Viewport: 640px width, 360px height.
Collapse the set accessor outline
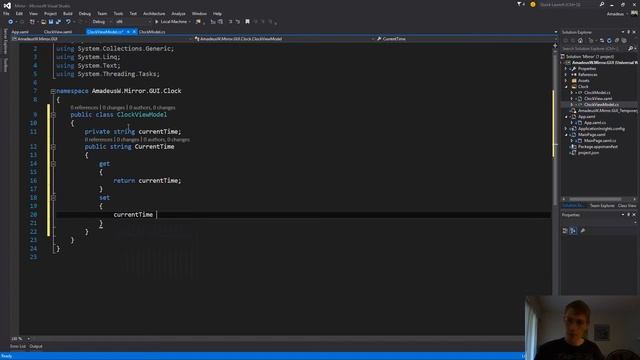coord(53,198)
